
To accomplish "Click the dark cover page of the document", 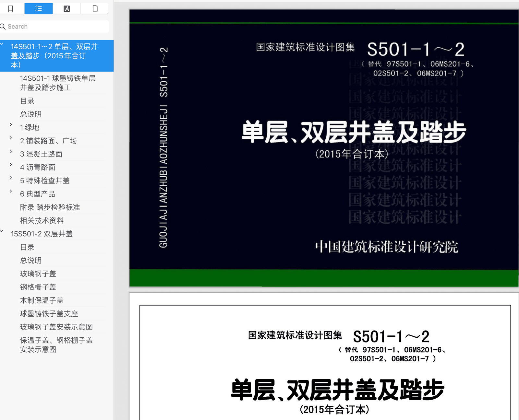I will (324, 148).
